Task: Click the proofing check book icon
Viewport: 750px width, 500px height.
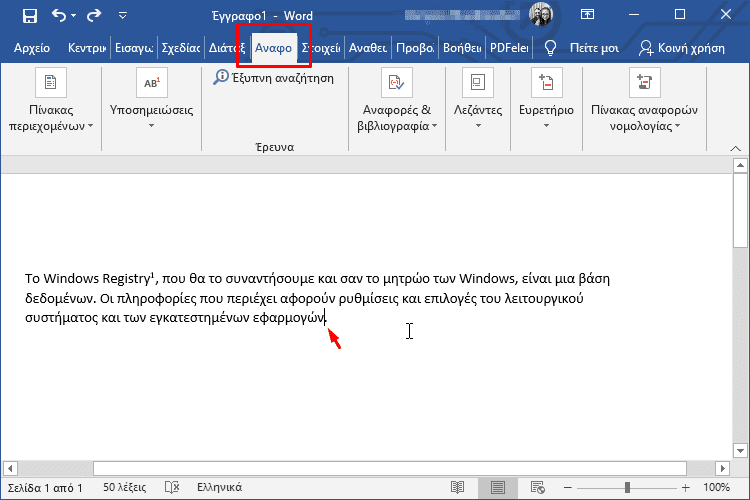Action: [x=172, y=488]
